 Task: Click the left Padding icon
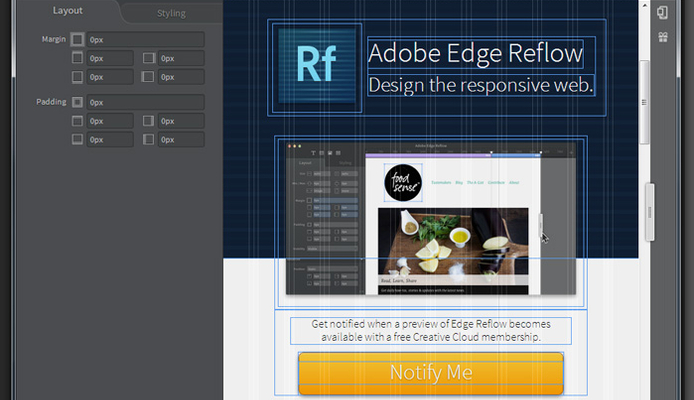(x=148, y=139)
